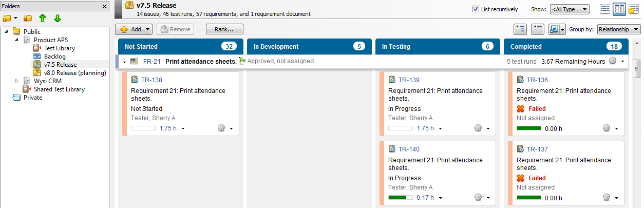Open the Show type filter dropdown
644x208 pixels.
pyautogui.click(x=569, y=9)
